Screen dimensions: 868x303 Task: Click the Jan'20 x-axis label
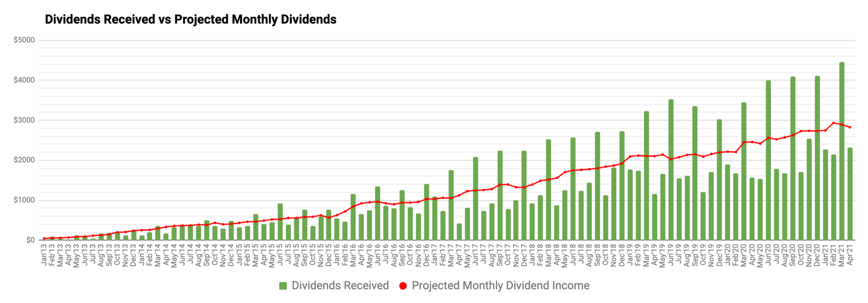728,254
